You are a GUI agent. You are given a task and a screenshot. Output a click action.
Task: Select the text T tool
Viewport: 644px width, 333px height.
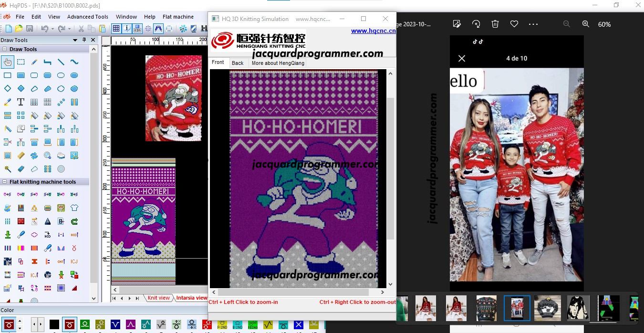pyautogui.click(x=21, y=102)
